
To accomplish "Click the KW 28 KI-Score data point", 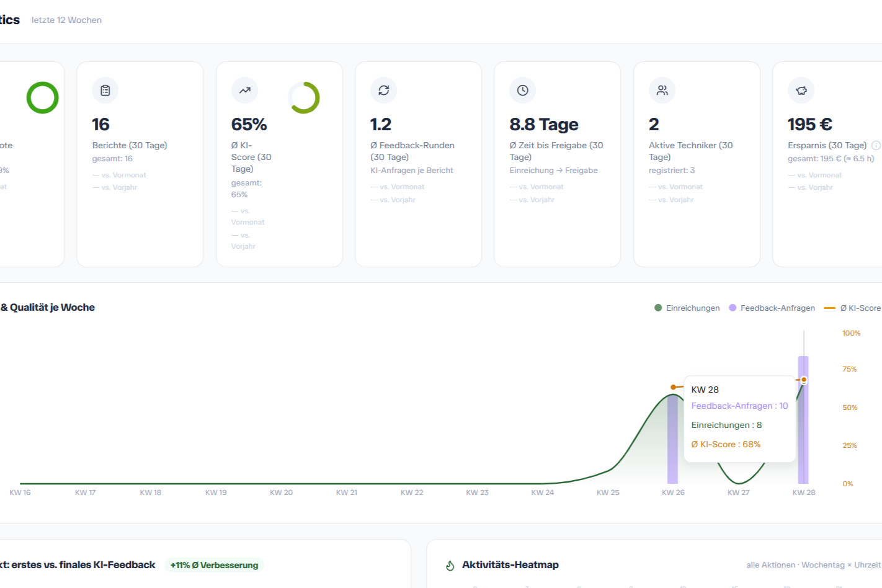I will pos(804,380).
